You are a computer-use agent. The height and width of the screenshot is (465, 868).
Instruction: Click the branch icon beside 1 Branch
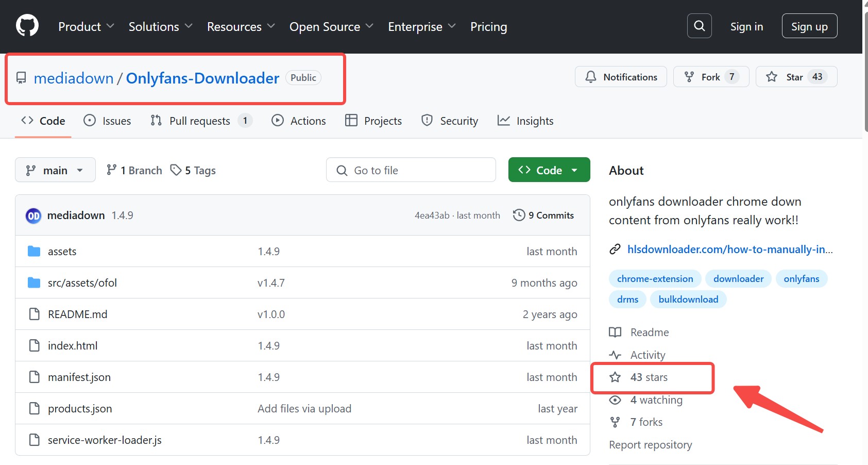111,170
